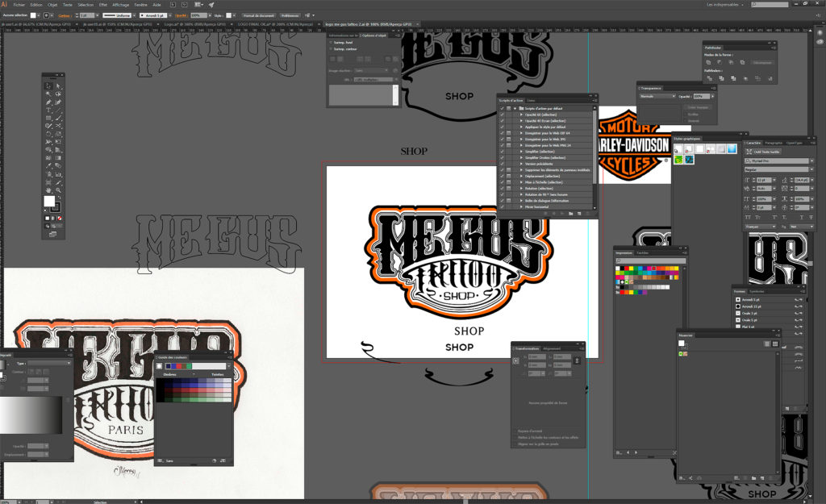The image size is (826, 504).
Task: Open the Myriad Pro font family dropdown
Action: 774,161
